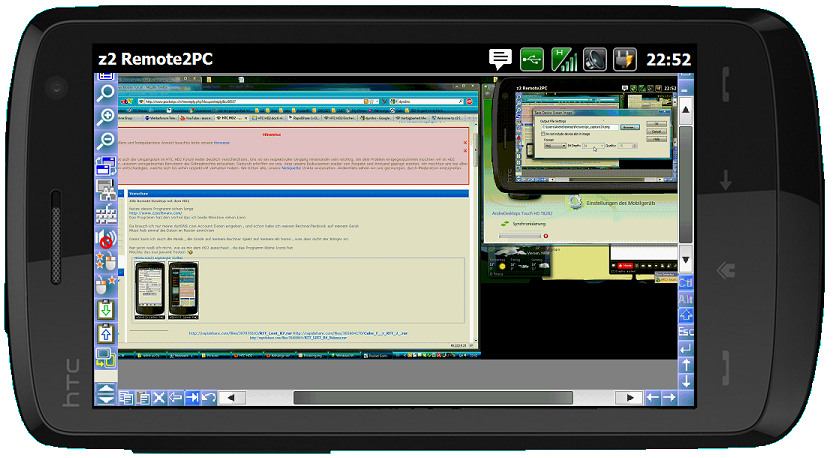Send the left arrow key
The height and width of the screenshot is (458, 833).
(653, 397)
